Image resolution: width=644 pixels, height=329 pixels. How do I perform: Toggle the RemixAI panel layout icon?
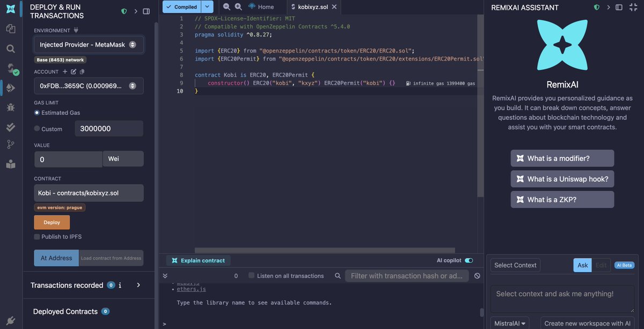(x=619, y=8)
